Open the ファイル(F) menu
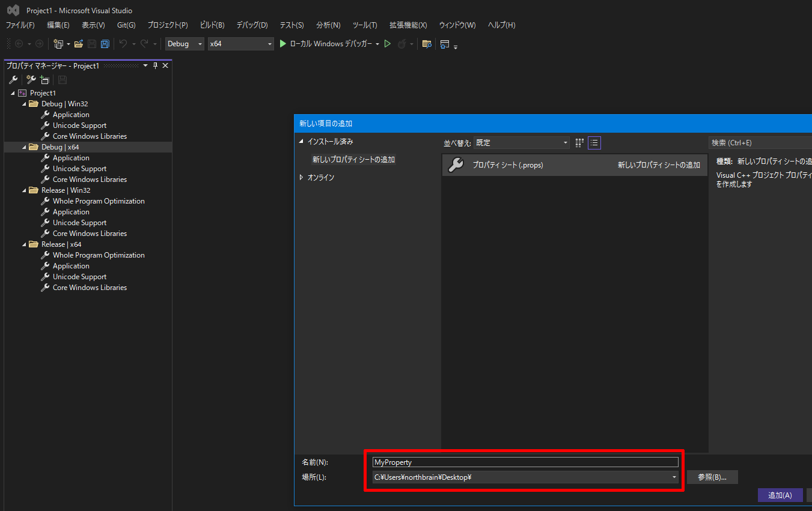The height and width of the screenshot is (511, 812). [x=20, y=25]
